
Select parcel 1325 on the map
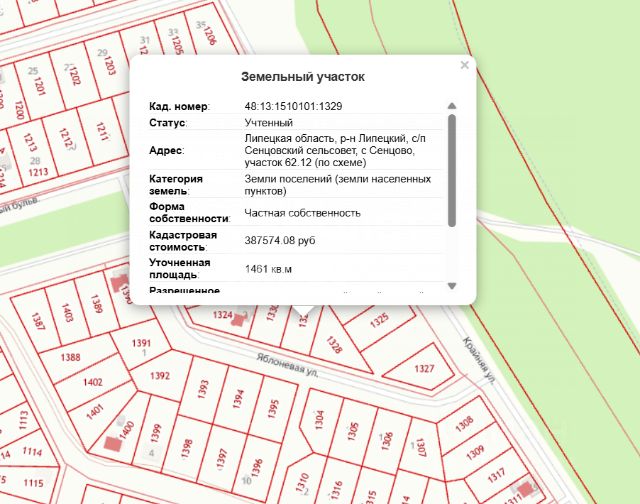(379, 321)
